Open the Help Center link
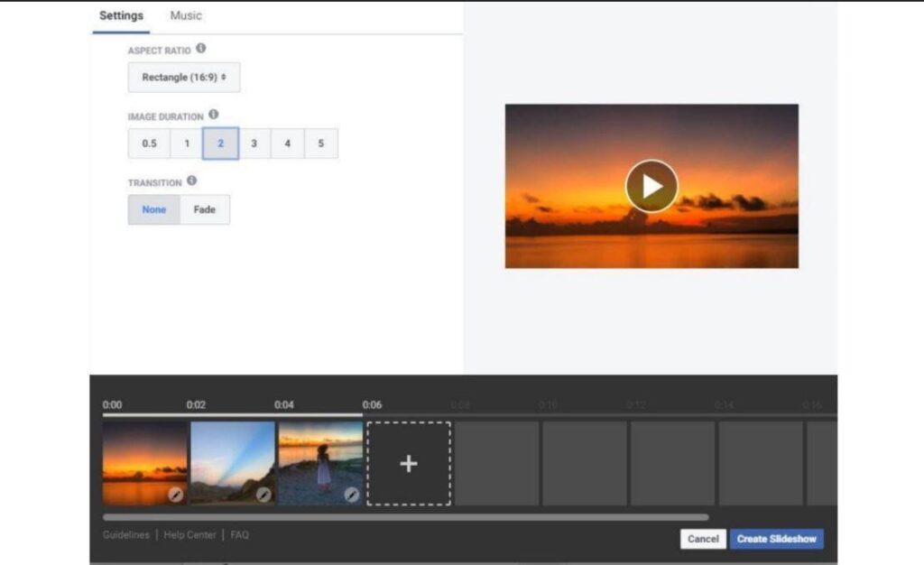The height and width of the screenshot is (565, 924). pos(189,535)
